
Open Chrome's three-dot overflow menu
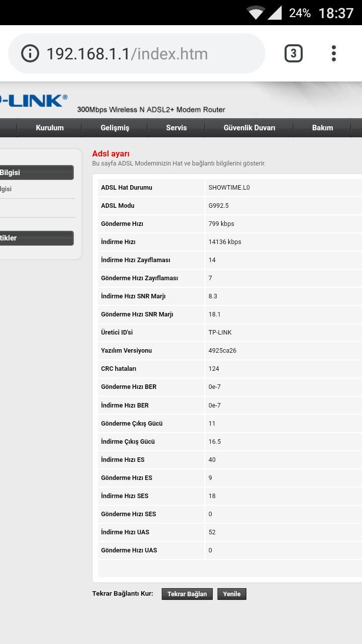click(334, 53)
